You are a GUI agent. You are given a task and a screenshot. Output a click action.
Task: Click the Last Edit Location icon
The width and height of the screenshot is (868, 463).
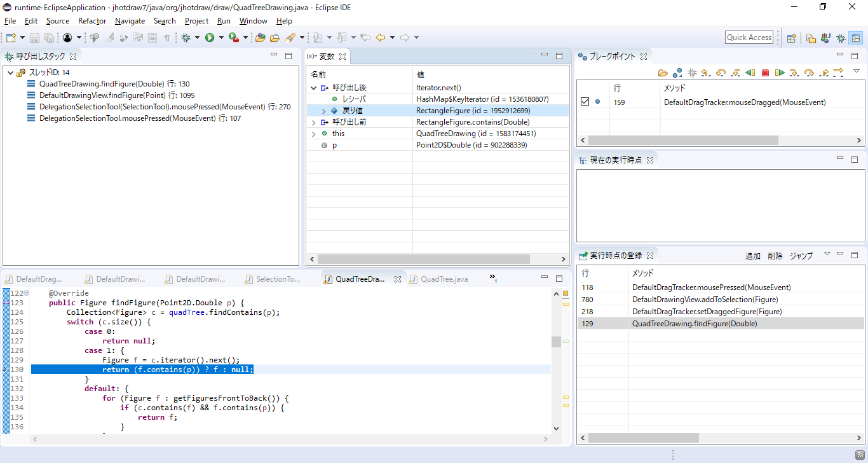click(365, 38)
